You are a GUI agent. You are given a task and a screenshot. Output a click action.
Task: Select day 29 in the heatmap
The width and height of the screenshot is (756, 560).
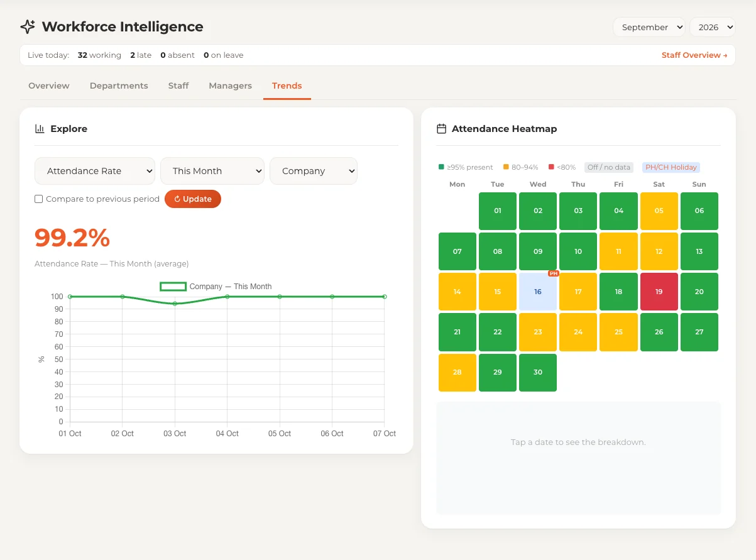tap(498, 373)
